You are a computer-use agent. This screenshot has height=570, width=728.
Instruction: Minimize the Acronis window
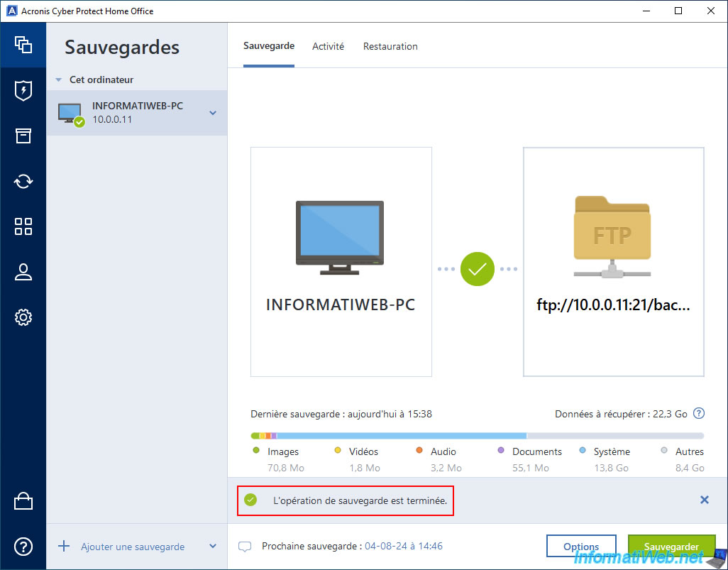[x=646, y=11]
